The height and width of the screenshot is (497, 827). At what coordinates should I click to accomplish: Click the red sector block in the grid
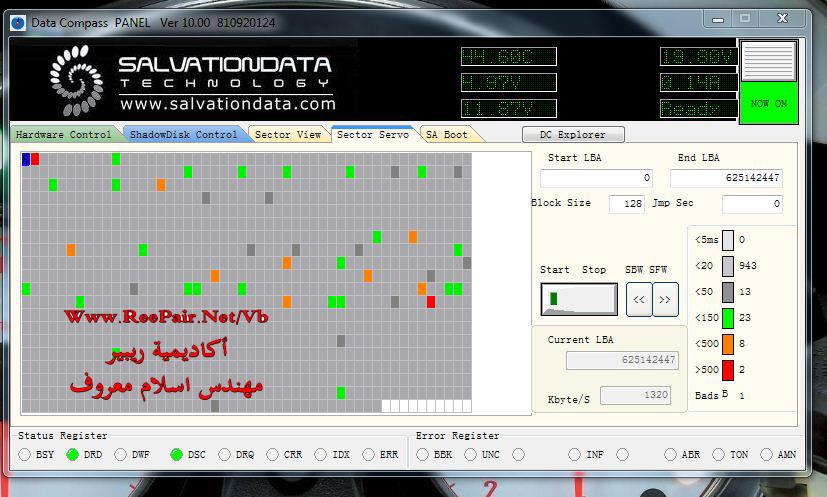pos(431,301)
